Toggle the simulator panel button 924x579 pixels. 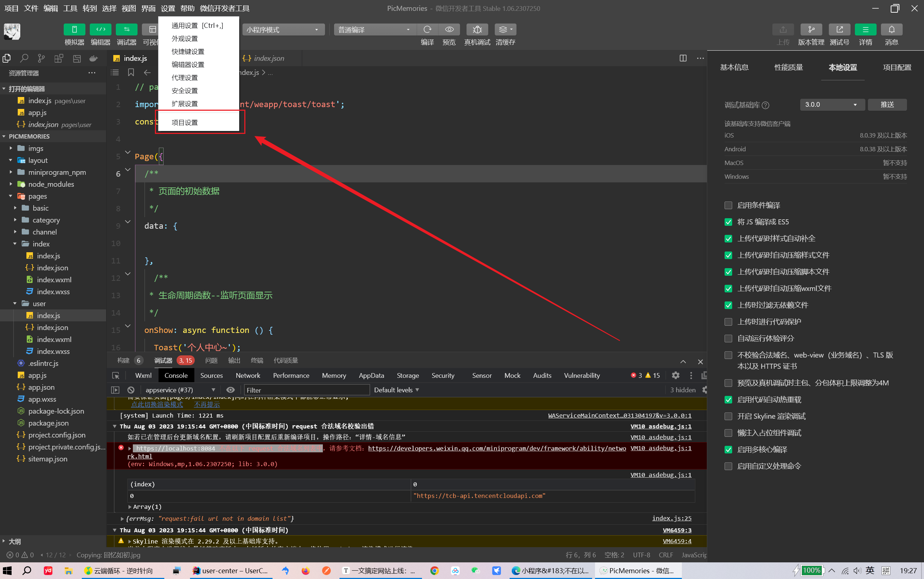click(74, 29)
